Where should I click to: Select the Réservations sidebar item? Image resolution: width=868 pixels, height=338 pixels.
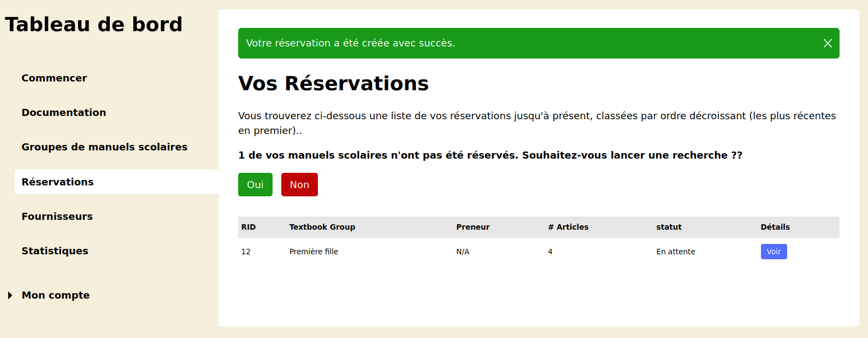point(116,182)
